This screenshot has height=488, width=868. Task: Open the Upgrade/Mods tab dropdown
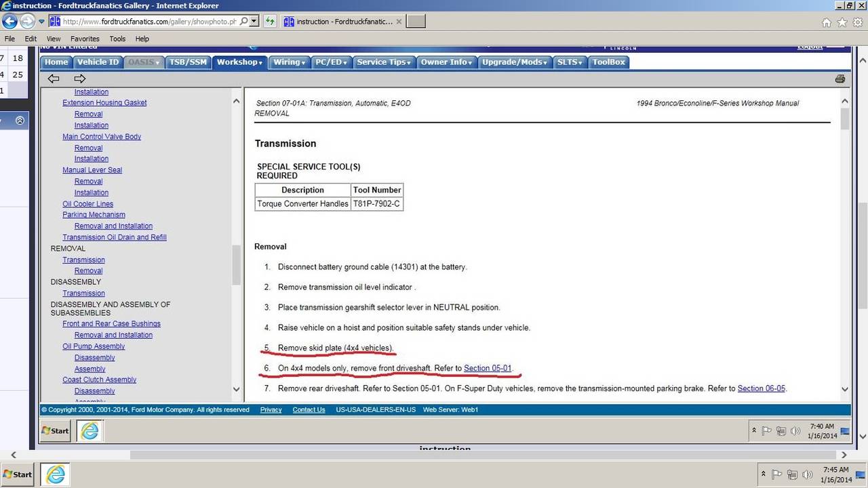(515, 62)
